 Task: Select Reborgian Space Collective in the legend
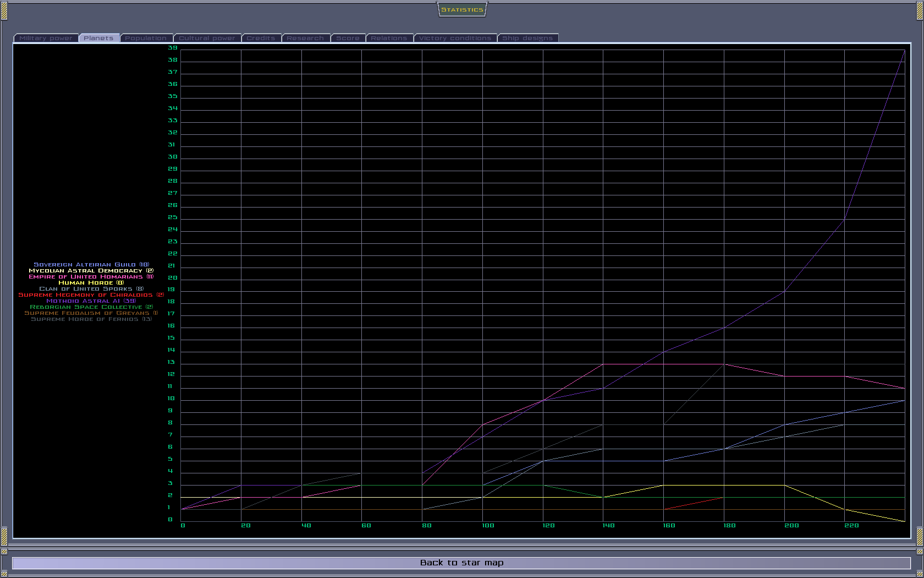click(91, 307)
